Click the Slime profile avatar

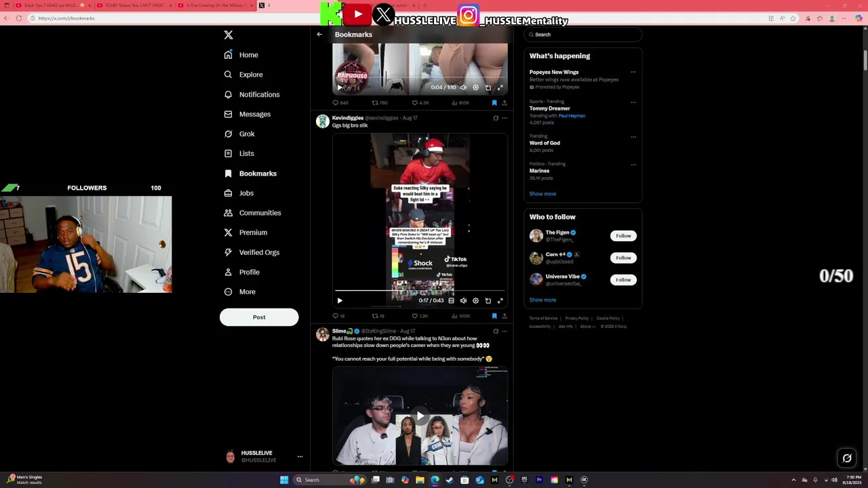(323, 335)
